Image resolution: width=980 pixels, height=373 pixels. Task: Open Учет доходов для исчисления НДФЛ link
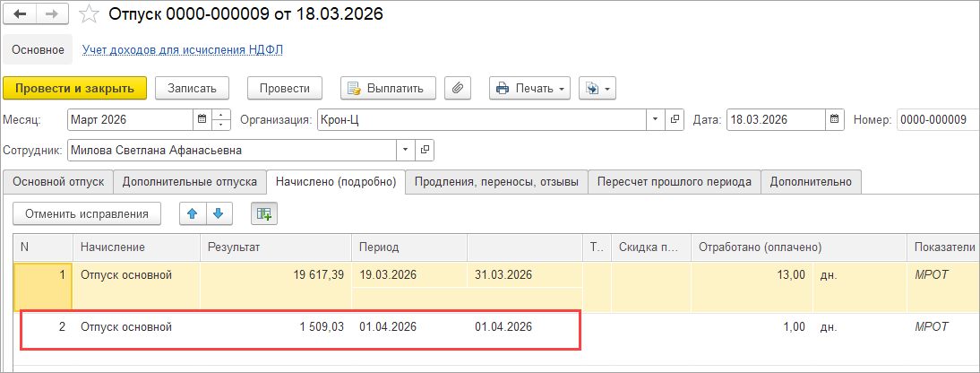pyautogui.click(x=183, y=50)
